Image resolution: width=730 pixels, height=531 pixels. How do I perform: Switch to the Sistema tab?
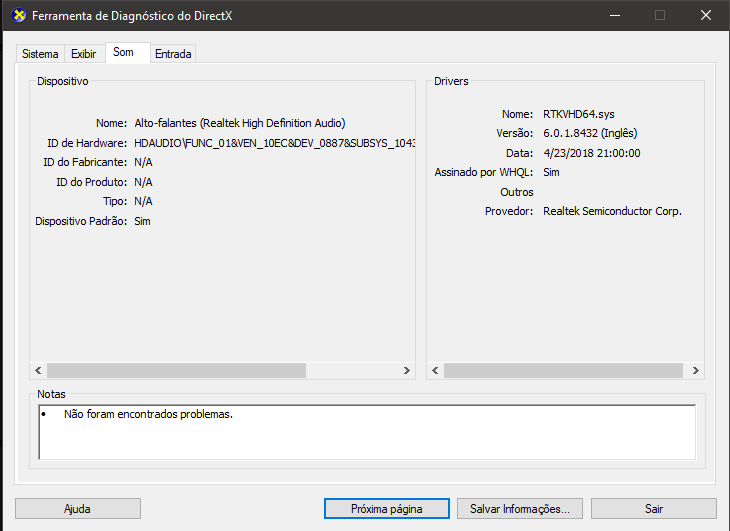pyautogui.click(x=40, y=54)
